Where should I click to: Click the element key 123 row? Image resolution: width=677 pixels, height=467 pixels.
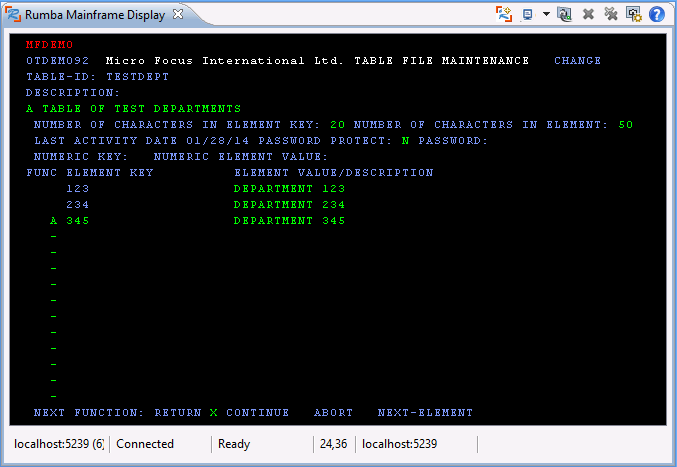tap(78, 188)
